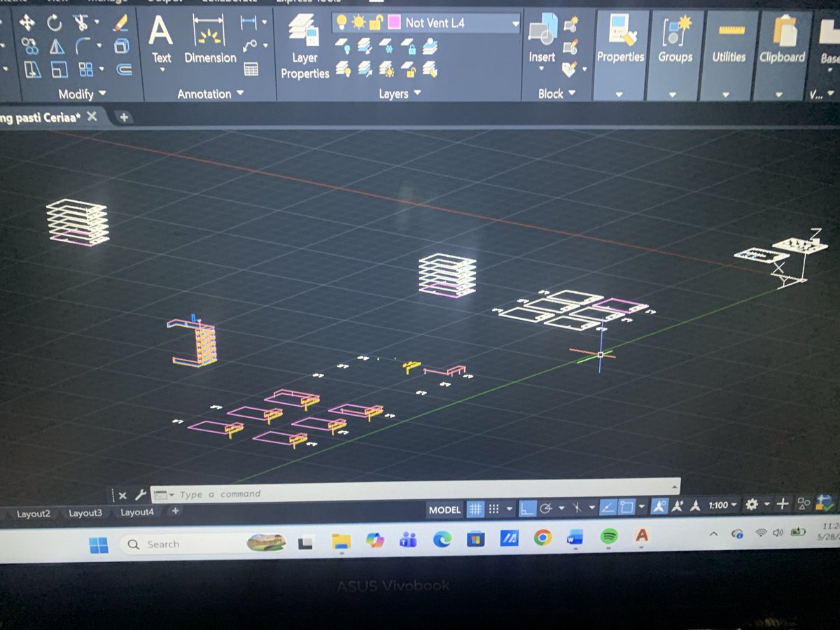Expand the Block panel
Image resolution: width=840 pixels, height=630 pixels.
pos(556,93)
